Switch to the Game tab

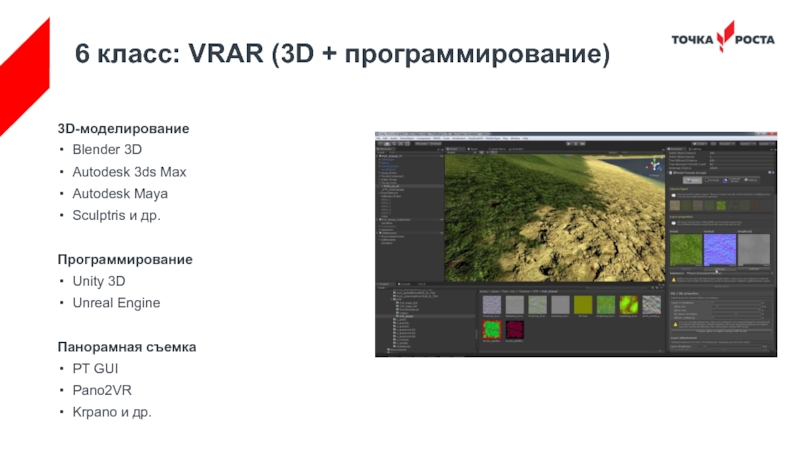[473, 149]
